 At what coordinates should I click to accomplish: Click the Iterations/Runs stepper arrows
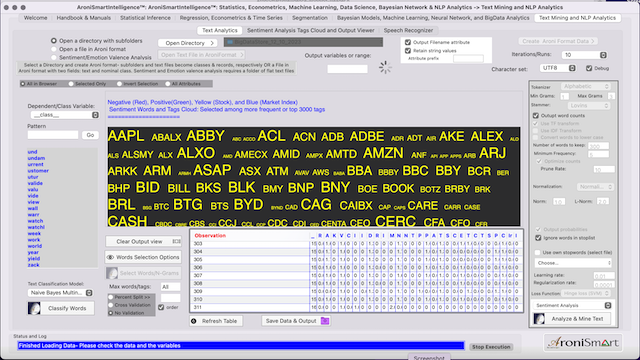pos(603,55)
